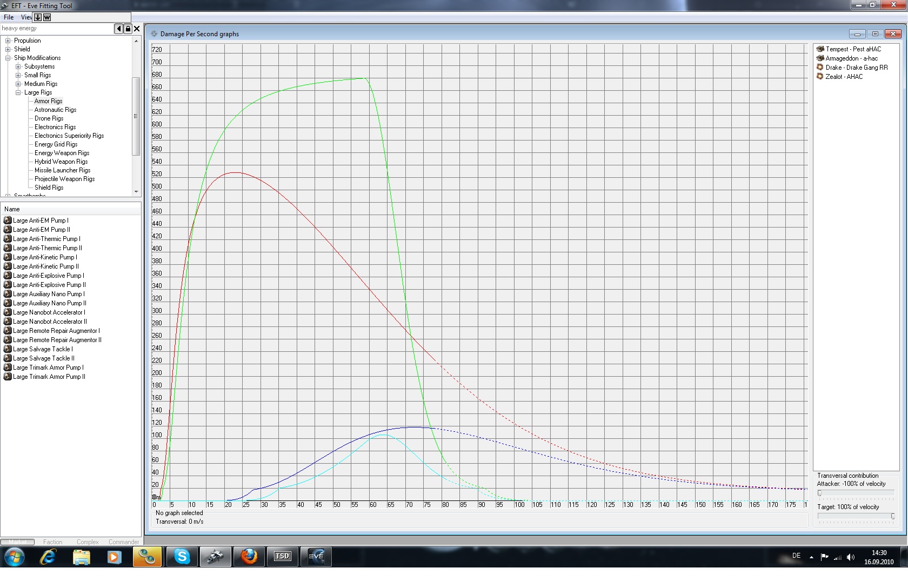Click the icon beside Large Salvage Tackle II
Image resolution: width=908 pixels, height=588 pixels.
coord(8,358)
